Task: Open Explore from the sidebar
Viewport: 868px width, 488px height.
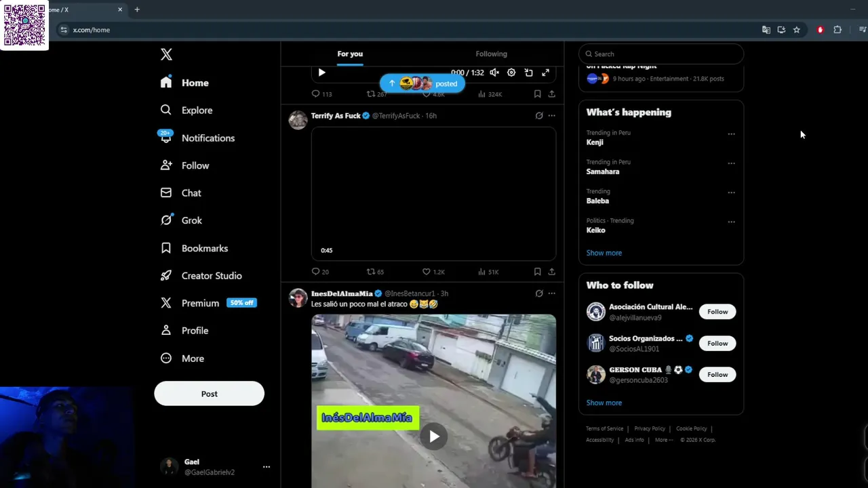Action: point(186,110)
